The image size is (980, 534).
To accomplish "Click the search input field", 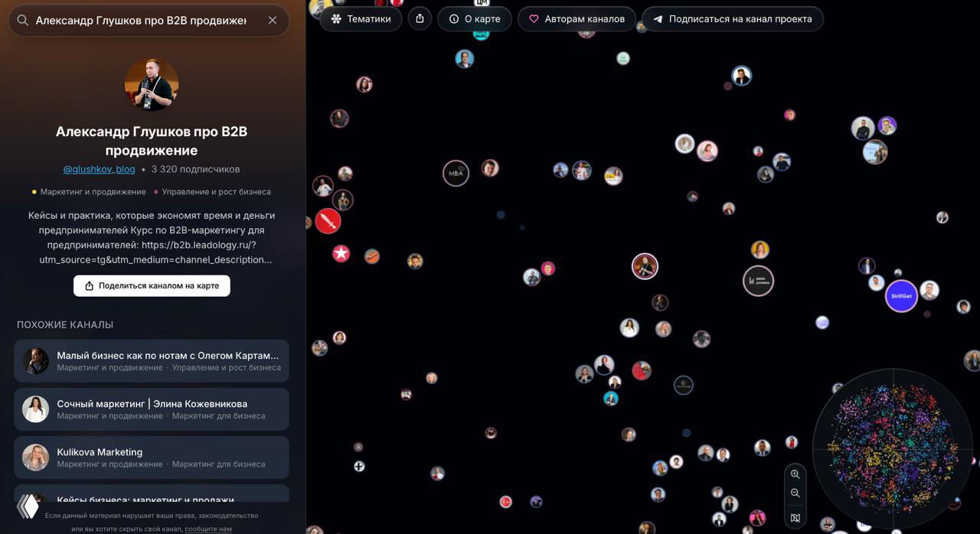I will pyautogui.click(x=141, y=21).
